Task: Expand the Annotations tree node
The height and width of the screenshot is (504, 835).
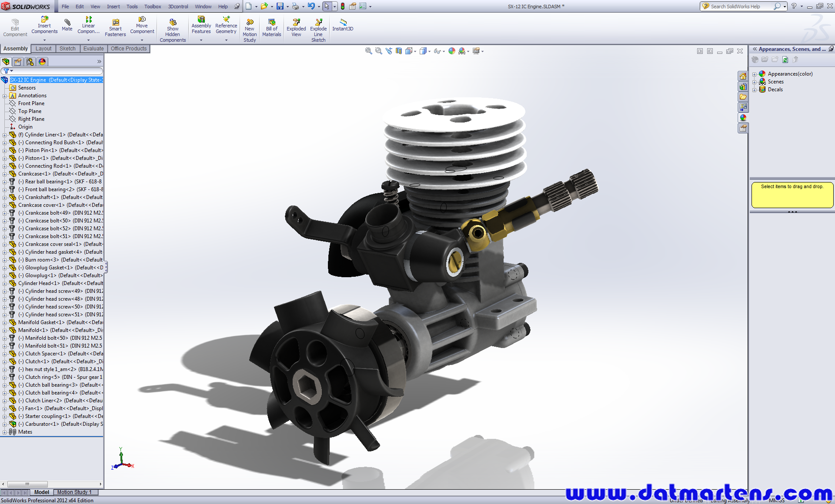Action: point(4,96)
